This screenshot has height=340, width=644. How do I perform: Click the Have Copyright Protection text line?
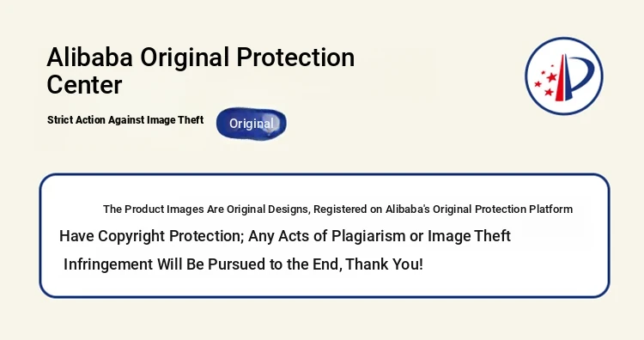pyautogui.click(x=285, y=236)
